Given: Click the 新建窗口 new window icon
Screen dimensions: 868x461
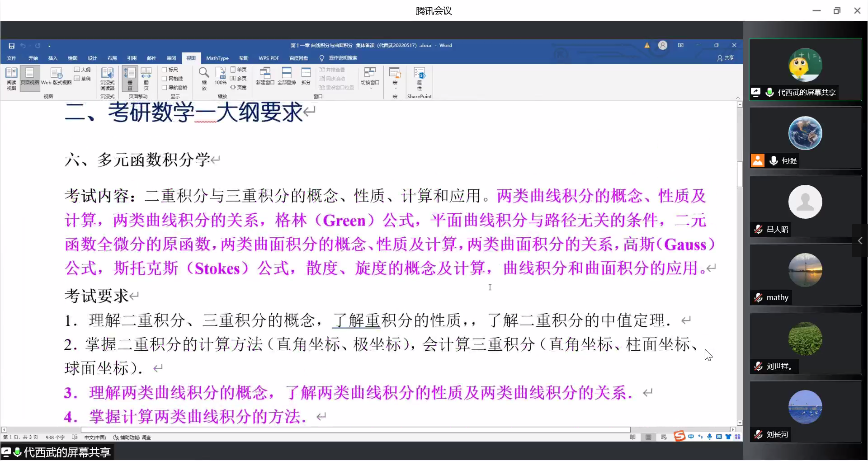Looking at the screenshot, I should (x=265, y=76).
